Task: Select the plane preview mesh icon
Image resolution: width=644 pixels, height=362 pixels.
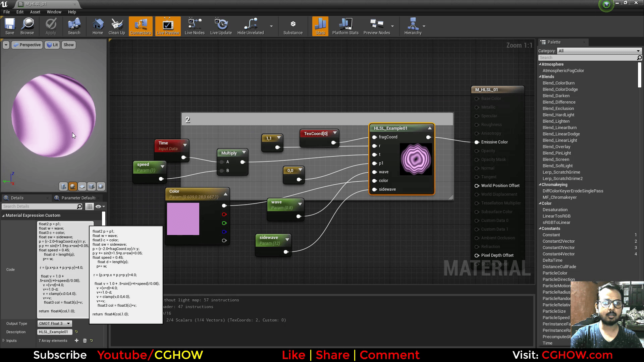Action: (x=82, y=186)
